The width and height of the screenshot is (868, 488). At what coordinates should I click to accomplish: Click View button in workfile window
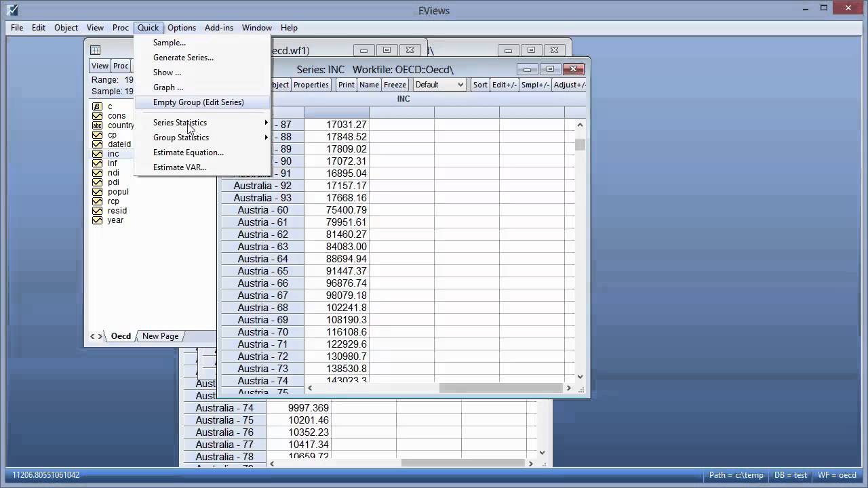[x=100, y=66]
